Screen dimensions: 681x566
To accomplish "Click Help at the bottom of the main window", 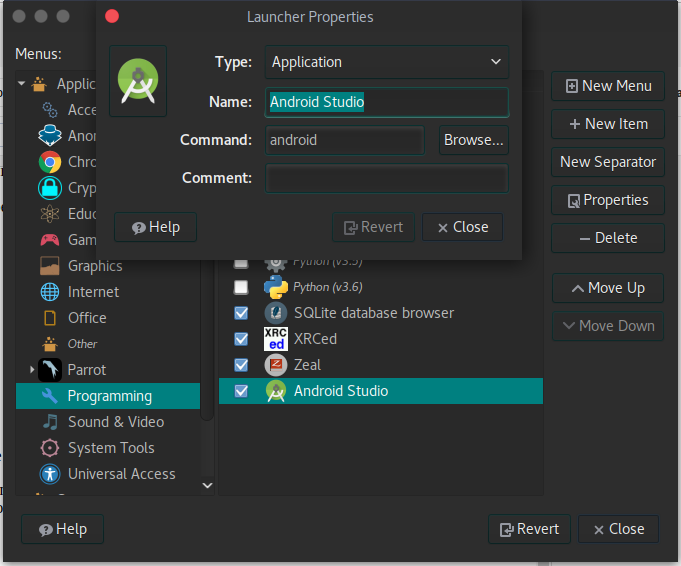I will tap(63, 529).
